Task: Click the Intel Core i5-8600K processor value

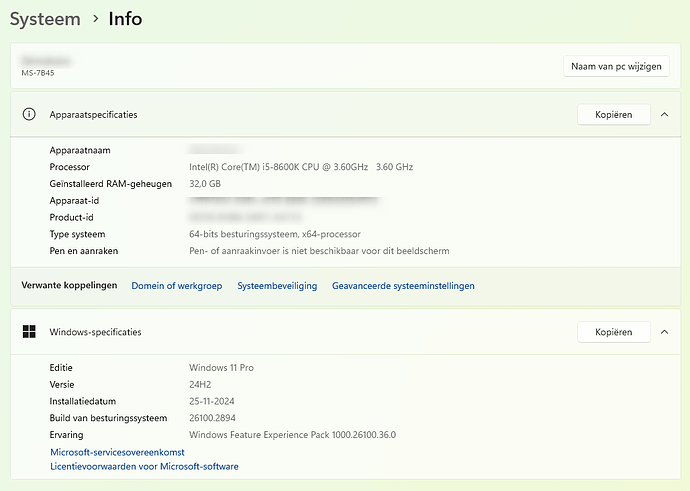Action: tap(301, 167)
